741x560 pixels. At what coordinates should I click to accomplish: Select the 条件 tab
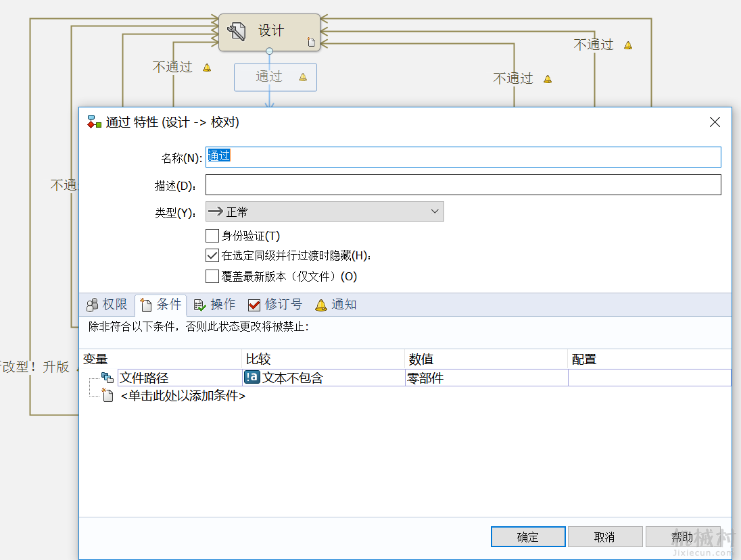click(161, 305)
